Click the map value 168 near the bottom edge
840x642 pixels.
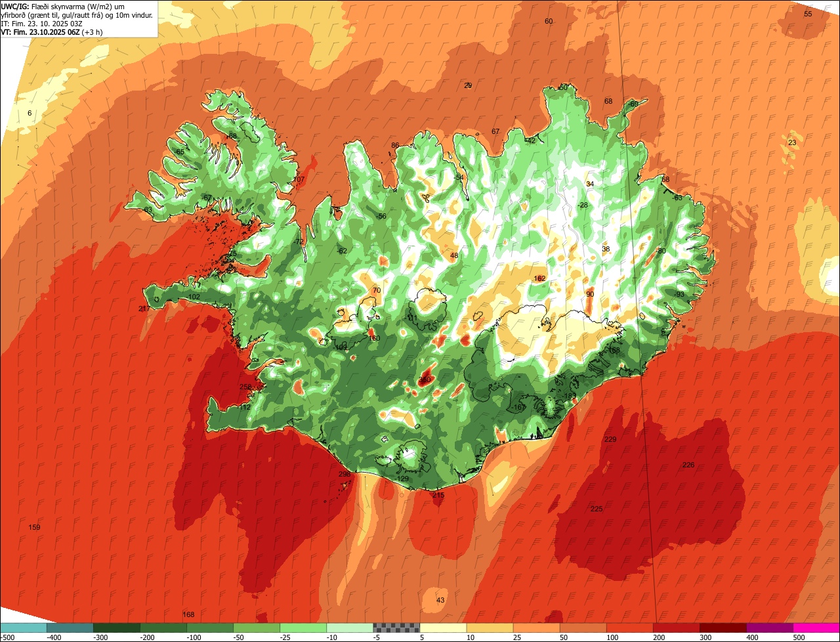point(189,614)
